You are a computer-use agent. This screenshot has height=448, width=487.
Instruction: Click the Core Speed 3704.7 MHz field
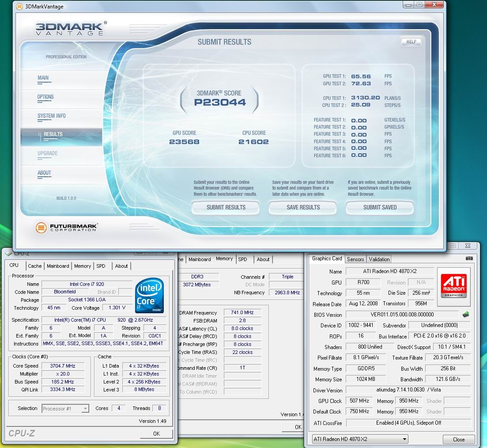[63, 366]
